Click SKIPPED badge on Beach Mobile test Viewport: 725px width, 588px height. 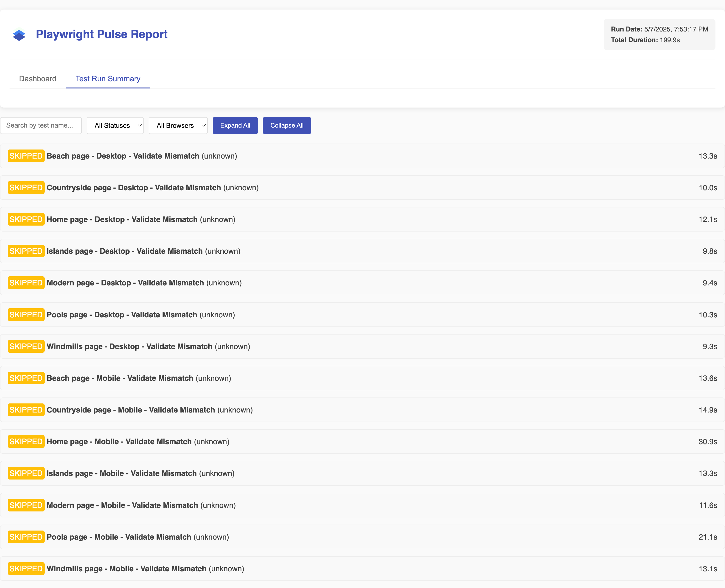pos(26,378)
